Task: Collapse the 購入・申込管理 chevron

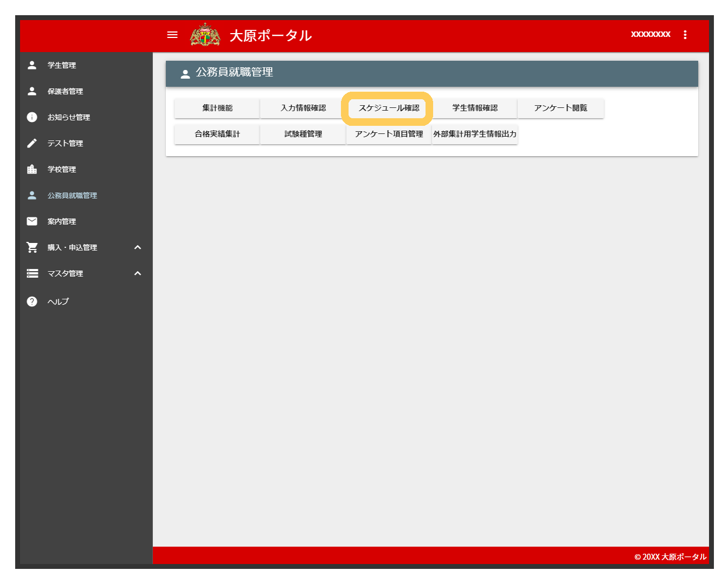Action: 138,247
